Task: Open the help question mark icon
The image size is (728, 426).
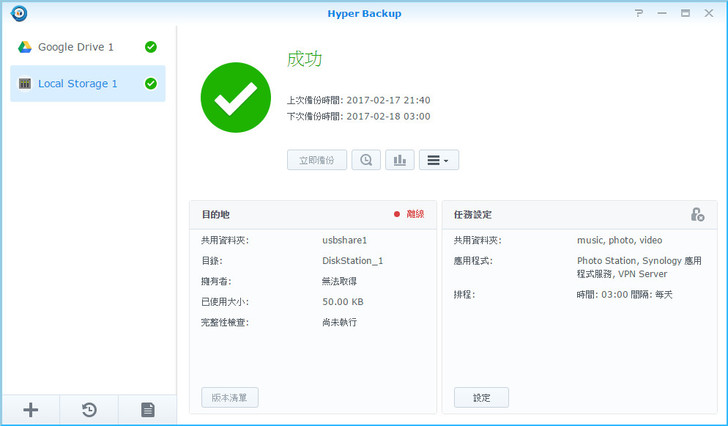Action: (639, 13)
